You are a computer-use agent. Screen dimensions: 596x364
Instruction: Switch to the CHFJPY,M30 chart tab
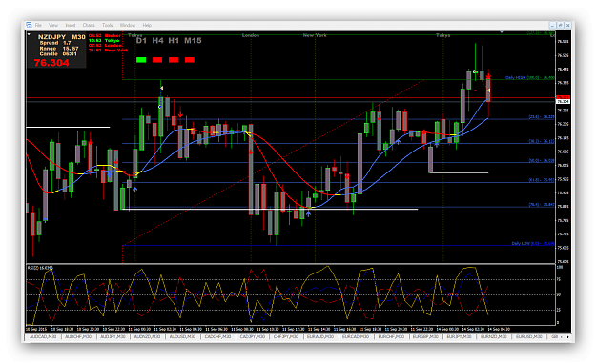point(286,336)
